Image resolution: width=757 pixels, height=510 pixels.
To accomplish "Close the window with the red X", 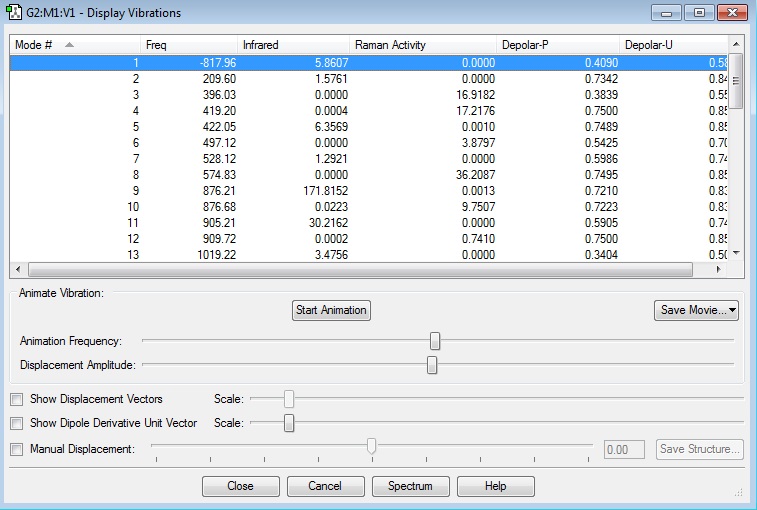I will coord(732,13).
